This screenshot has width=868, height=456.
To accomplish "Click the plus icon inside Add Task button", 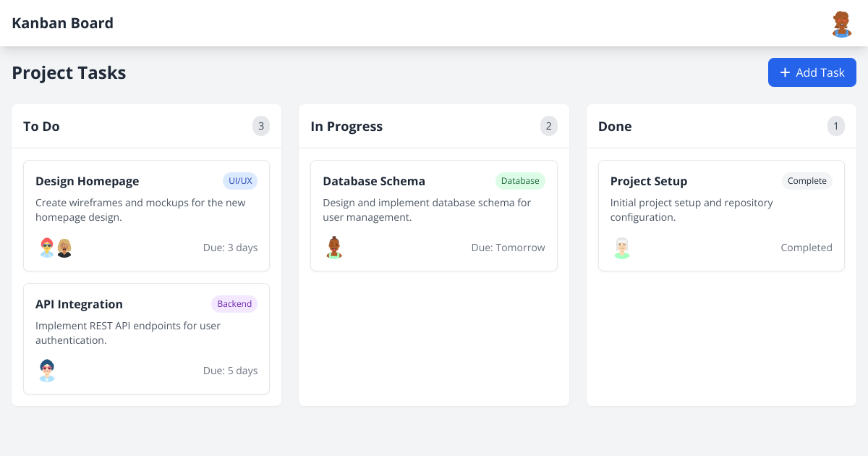I will 785,72.
